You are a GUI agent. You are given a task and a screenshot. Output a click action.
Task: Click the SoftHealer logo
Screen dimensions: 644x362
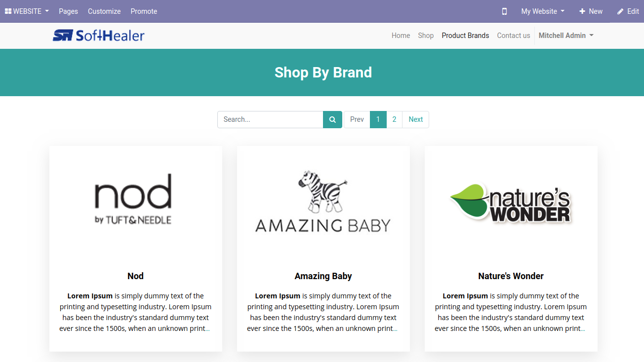point(99,36)
